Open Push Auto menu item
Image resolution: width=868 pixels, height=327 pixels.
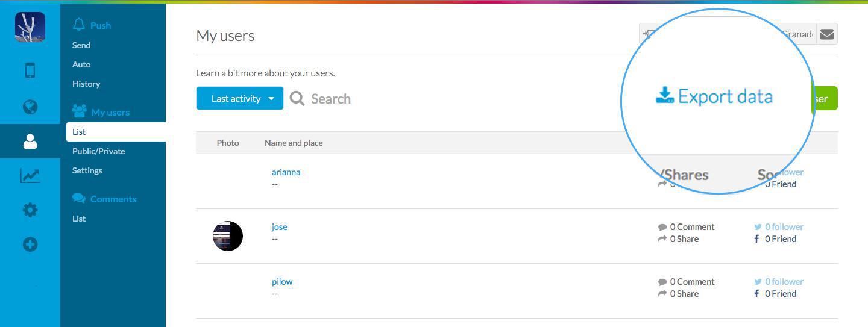point(81,64)
